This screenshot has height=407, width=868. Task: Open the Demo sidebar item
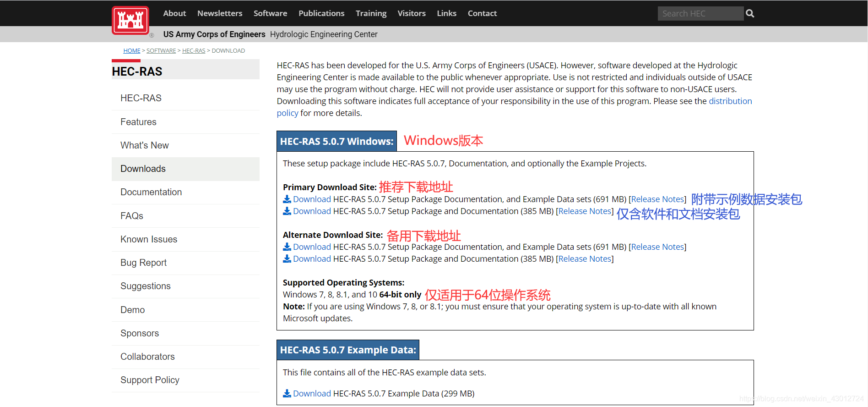[185, 310]
